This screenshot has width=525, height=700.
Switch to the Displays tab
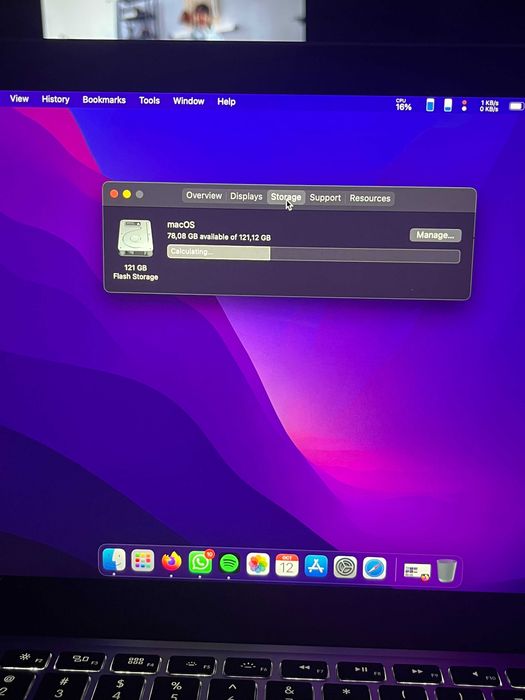click(x=246, y=196)
